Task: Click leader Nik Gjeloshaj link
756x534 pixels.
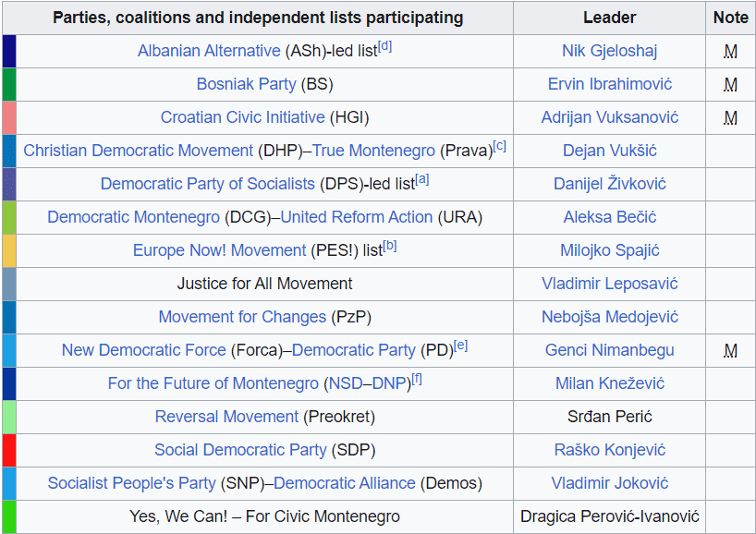Action: click(609, 51)
